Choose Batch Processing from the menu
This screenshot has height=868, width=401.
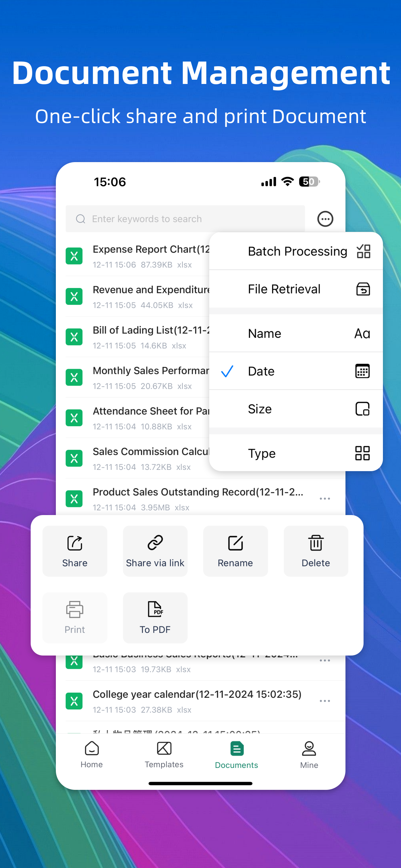click(296, 251)
